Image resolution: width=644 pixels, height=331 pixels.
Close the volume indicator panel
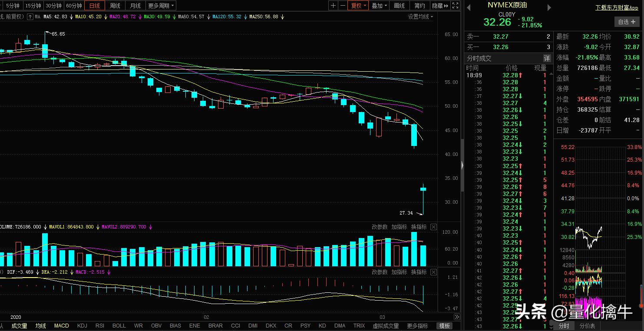pyautogui.click(x=433, y=227)
